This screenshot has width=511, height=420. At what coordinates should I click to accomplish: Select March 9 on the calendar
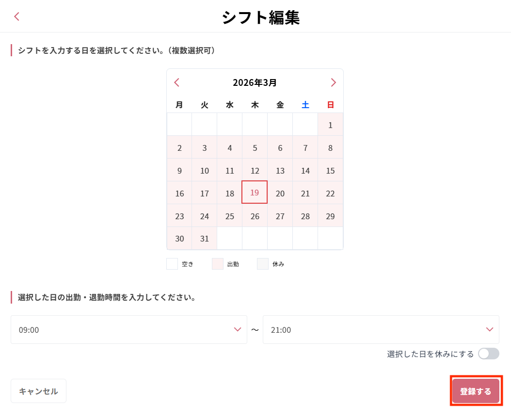(179, 171)
